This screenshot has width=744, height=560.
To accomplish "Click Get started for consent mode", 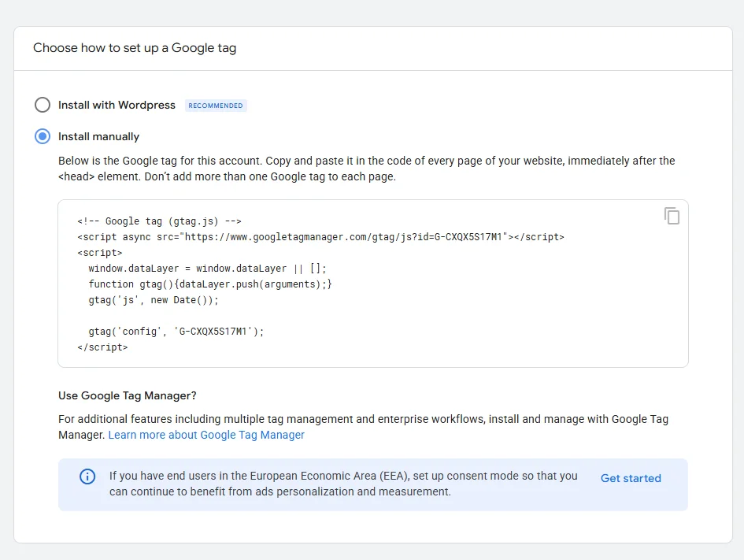I will (631, 478).
